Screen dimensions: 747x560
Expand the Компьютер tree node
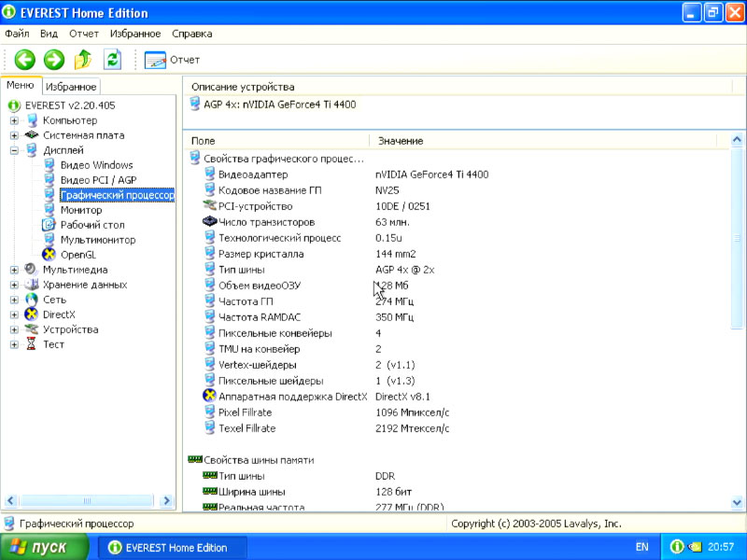[14, 120]
